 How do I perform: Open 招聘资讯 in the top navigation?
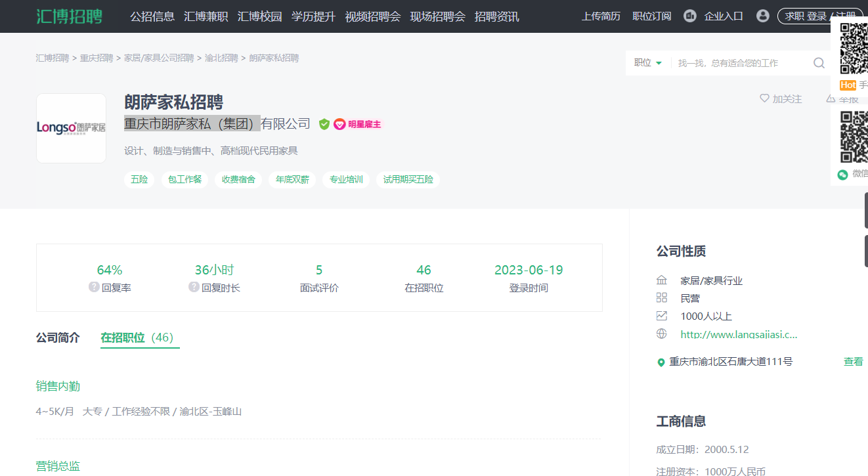coord(497,16)
